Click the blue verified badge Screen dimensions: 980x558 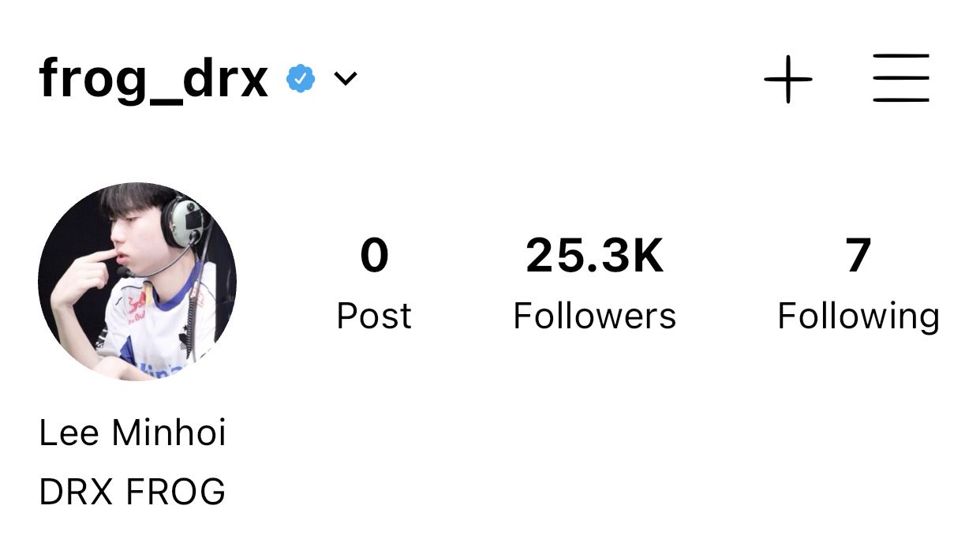click(301, 79)
